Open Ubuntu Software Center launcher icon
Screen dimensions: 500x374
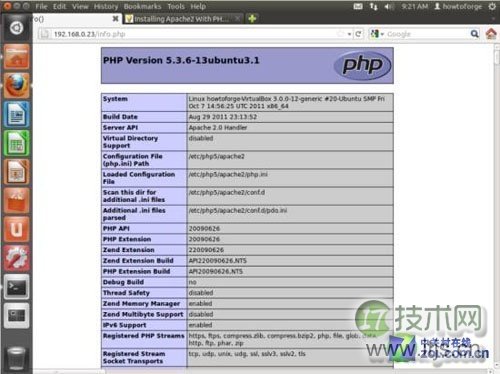[16, 200]
